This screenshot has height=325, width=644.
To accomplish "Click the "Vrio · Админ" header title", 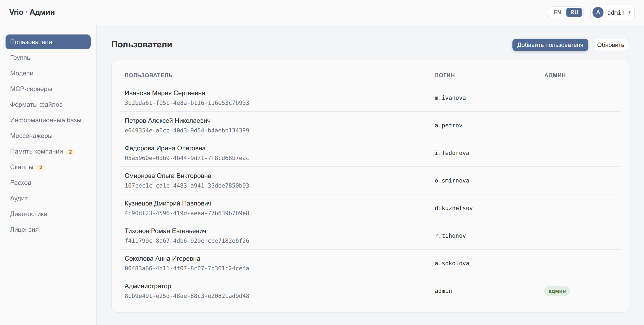I will click(32, 12).
